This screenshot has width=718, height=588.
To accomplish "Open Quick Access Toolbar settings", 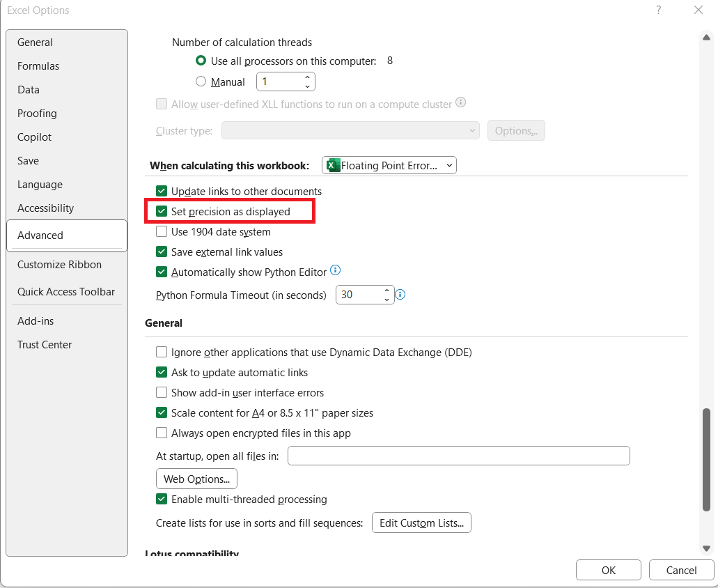I will click(x=66, y=292).
